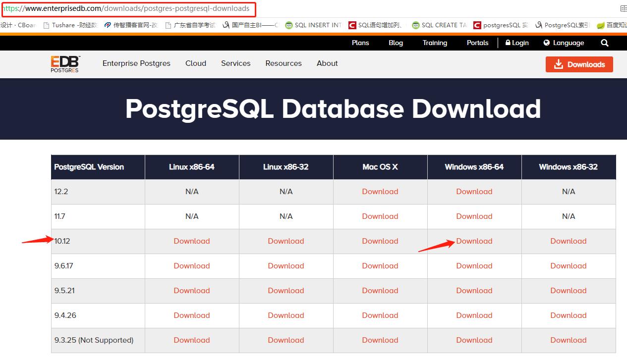The image size is (627, 364).
Task: Open the Enterprise Postgres menu
Action: (x=136, y=63)
